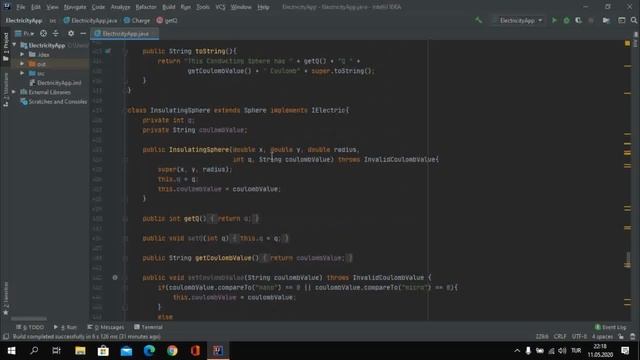Viewport: 640px width, 360px height.
Task: Open the Event Log
Action: tap(611, 327)
